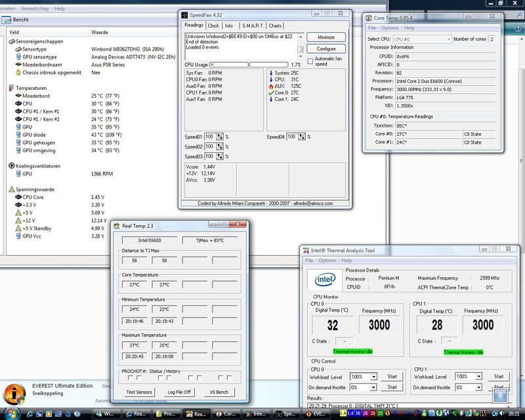This screenshot has height=420, width=525.
Task: Click the Speed01 percentage input field
Action: pyautogui.click(x=209, y=136)
